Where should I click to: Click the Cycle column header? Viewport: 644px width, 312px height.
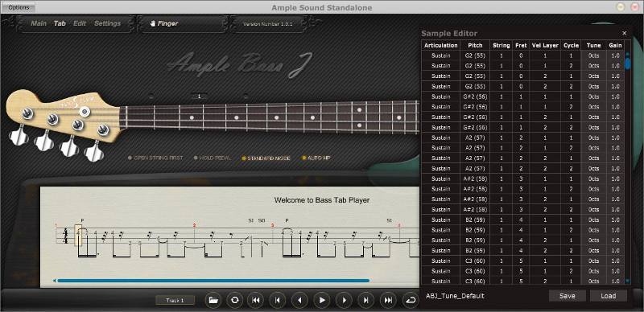(571, 46)
